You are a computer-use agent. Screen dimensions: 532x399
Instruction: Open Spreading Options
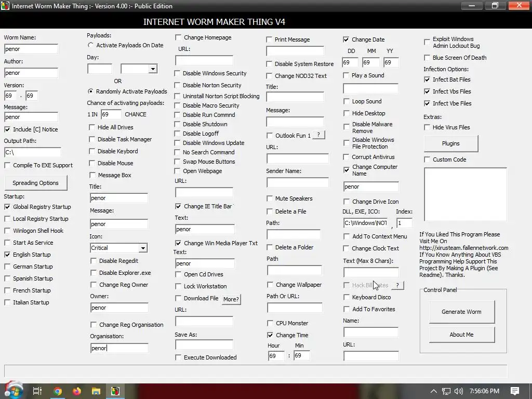(x=36, y=183)
